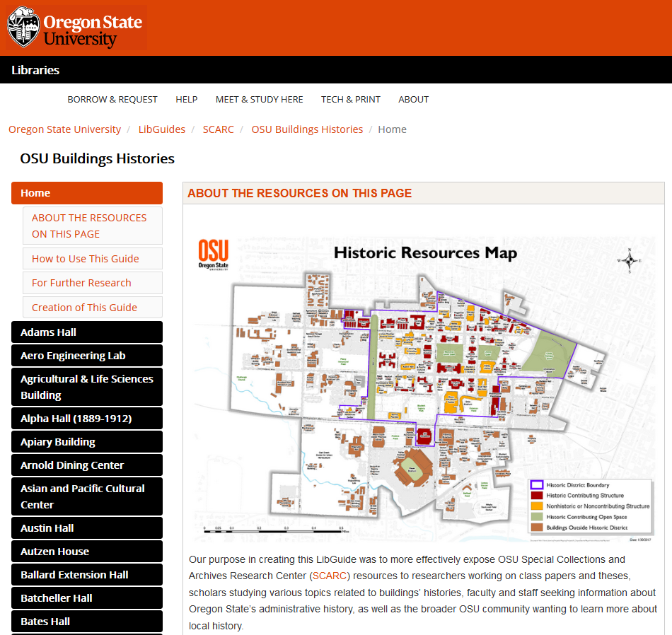Open the BORROW & REQUEST menu
Screen dimensions: 672x635
pyautogui.click(x=112, y=99)
